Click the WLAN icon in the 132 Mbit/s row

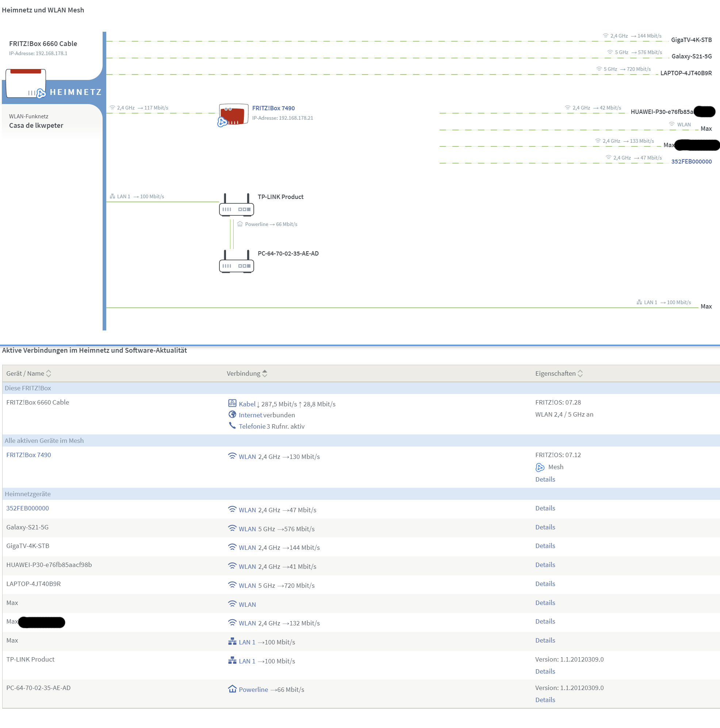point(233,622)
